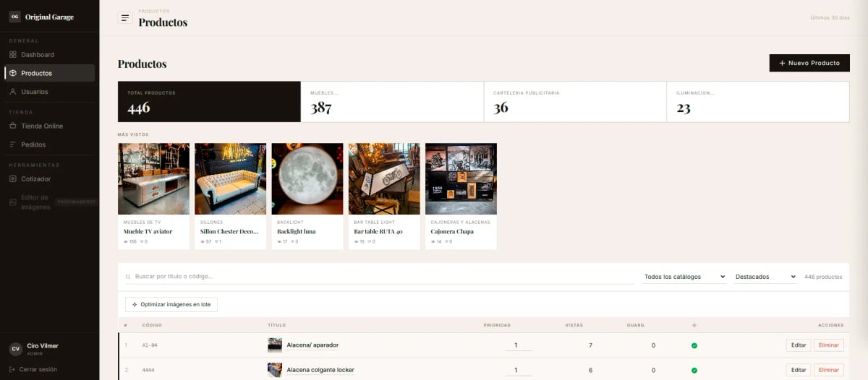
Task: Open the Mueble TV aviator thumbnail
Action: coord(153,178)
